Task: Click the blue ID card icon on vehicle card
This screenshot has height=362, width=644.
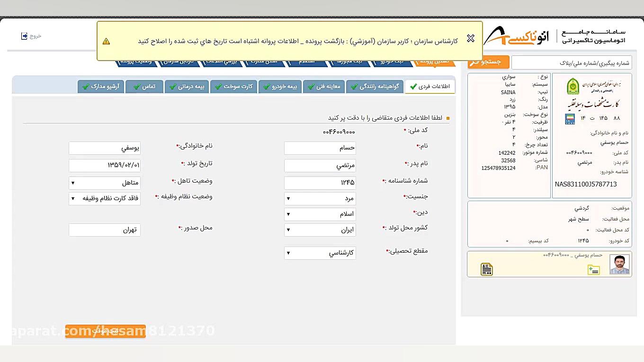Action: point(570,119)
